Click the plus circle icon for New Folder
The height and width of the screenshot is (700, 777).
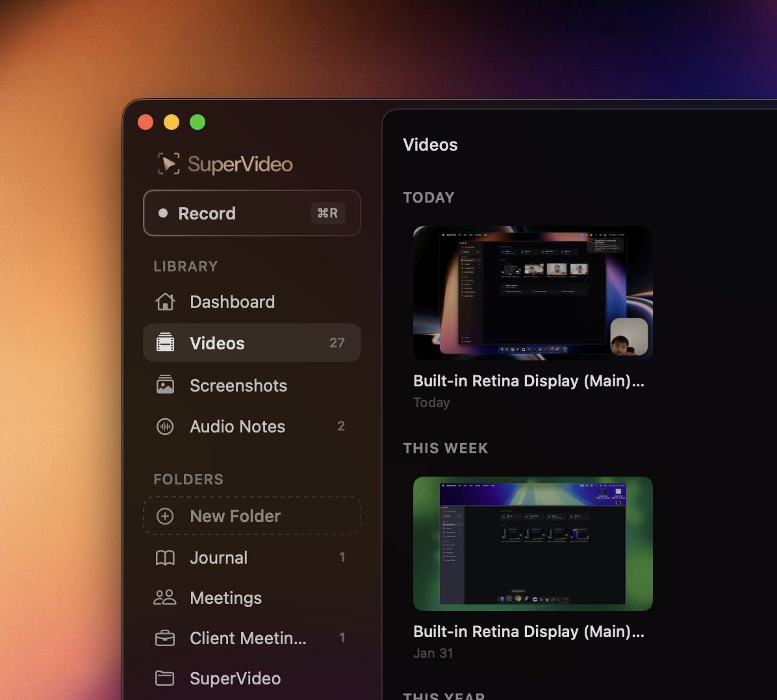[x=165, y=516]
